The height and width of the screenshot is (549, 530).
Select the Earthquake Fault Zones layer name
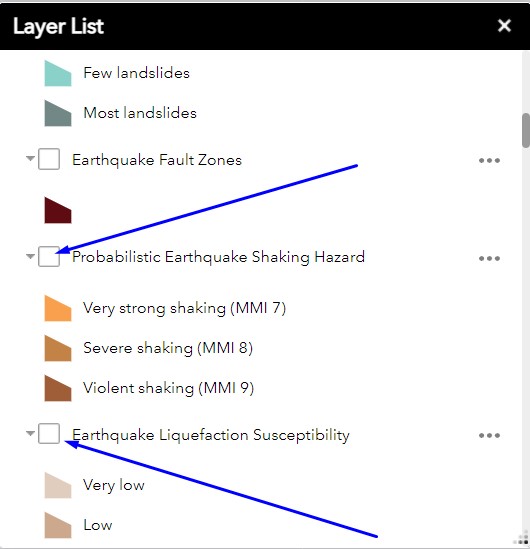pyautogui.click(x=157, y=160)
